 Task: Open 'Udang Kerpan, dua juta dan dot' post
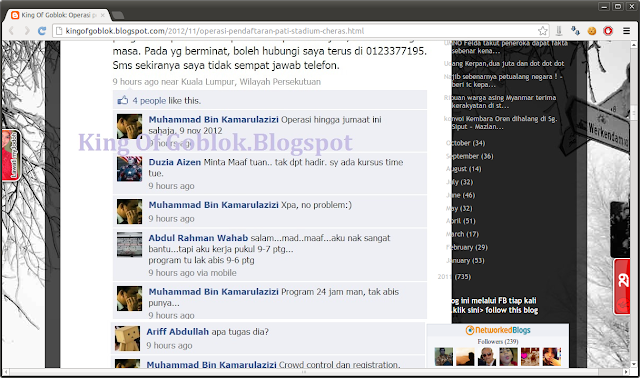click(x=504, y=64)
